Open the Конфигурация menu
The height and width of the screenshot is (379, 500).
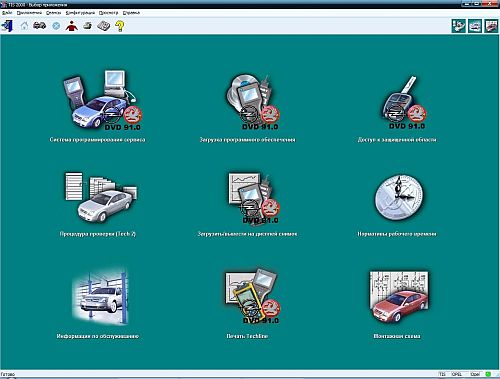[x=80, y=13]
